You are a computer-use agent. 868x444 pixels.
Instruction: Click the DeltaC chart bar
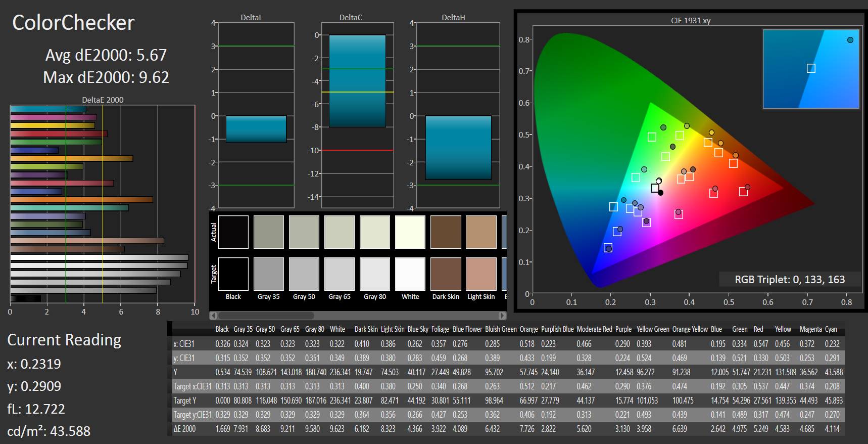(357, 80)
